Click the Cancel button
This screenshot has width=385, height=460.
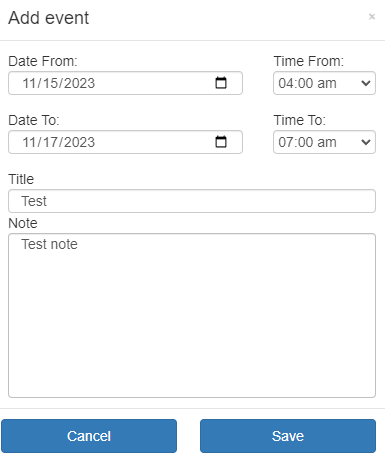[89, 436]
